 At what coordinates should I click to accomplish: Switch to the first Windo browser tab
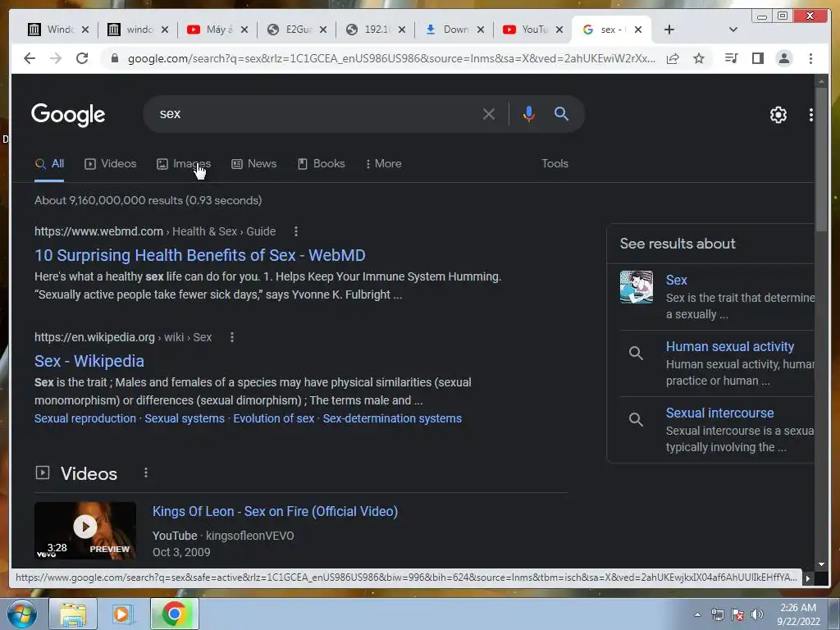click(x=58, y=30)
